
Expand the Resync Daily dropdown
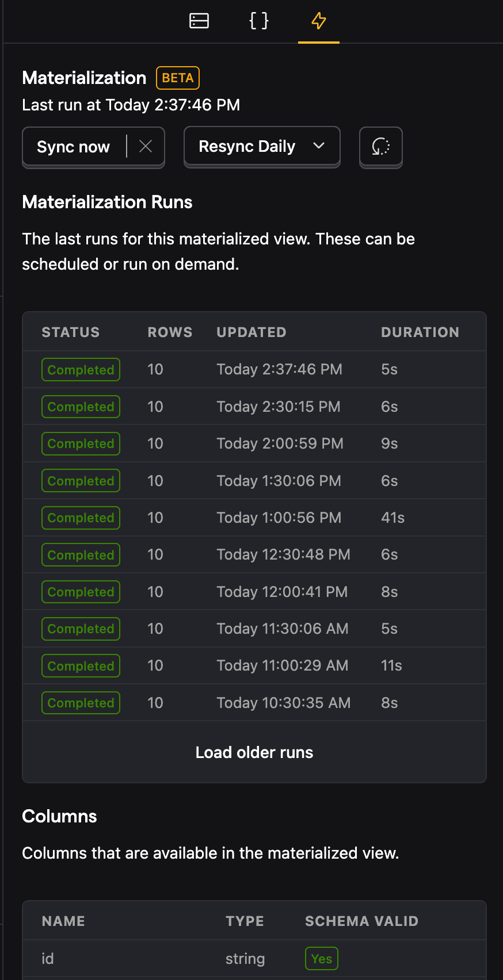pos(262,147)
